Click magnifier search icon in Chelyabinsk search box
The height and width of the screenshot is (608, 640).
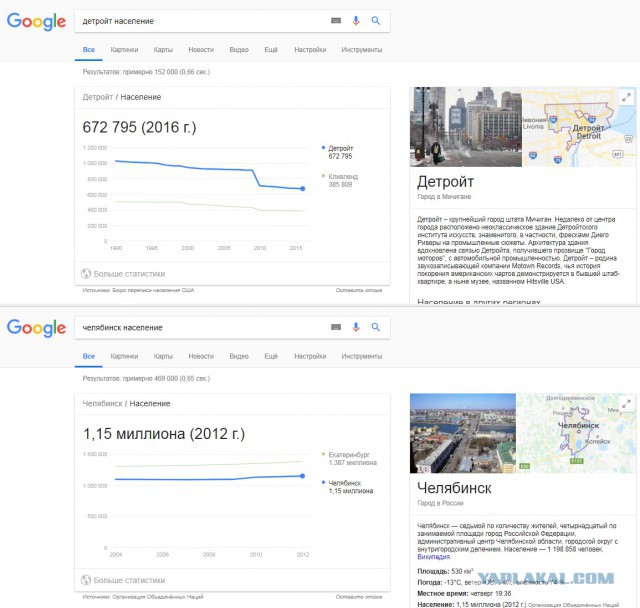point(376,327)
